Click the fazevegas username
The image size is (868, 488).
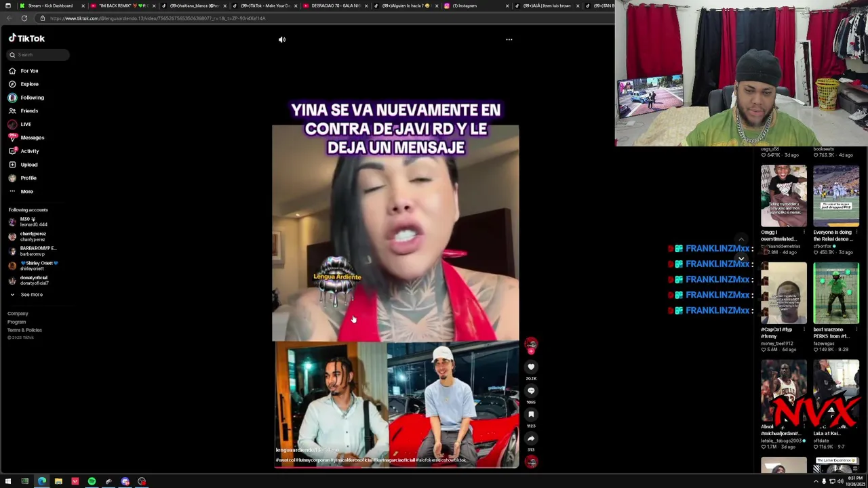(x=824, y=344)
